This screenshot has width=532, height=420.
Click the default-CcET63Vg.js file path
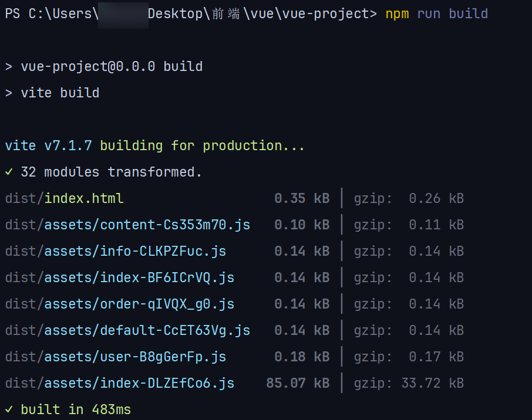point(127,330)
